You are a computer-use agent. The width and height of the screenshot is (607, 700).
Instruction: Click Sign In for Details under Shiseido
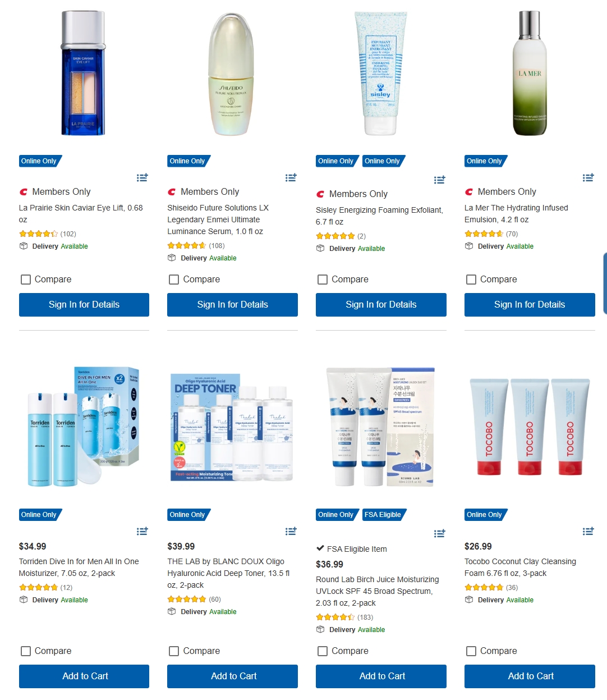[x=232, y=305]
